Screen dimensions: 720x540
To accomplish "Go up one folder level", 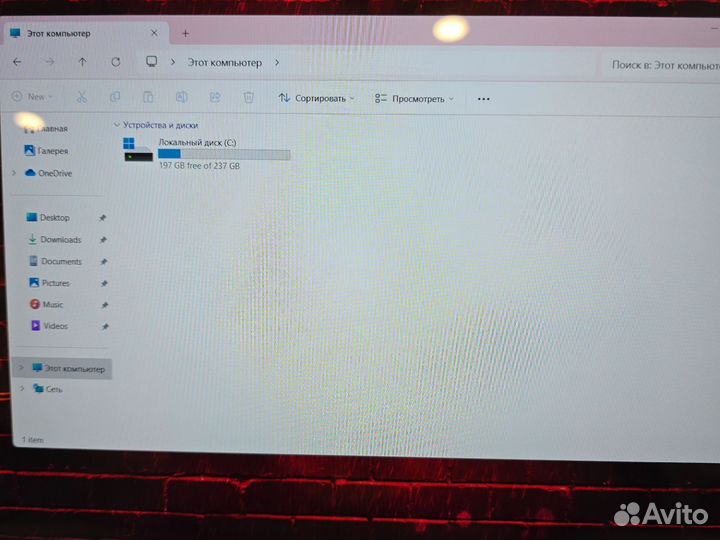I will (x=83, y=62).
